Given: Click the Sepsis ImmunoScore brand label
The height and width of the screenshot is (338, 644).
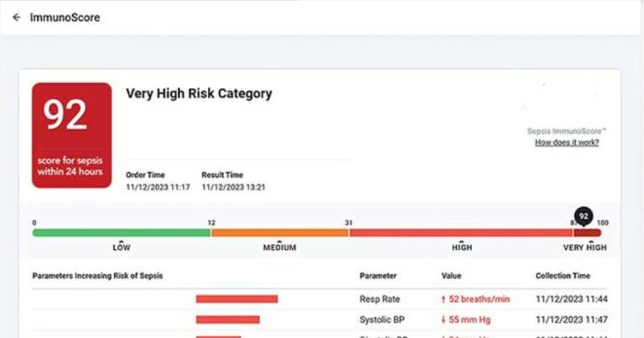Looking at the screenshot, I should [x=567, y=132].
